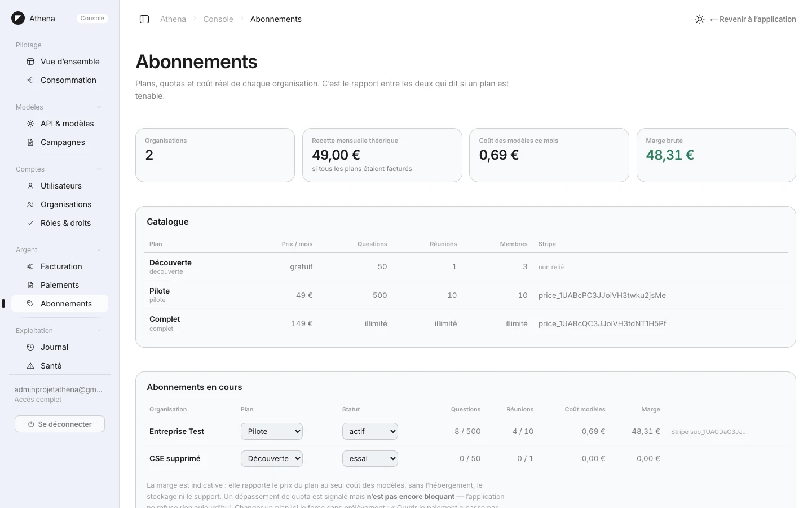Screen dimensions: 812x508
Task: Open status dropdown for CSE supprimé
Action: pyautogui.click(x=370, y=458)
